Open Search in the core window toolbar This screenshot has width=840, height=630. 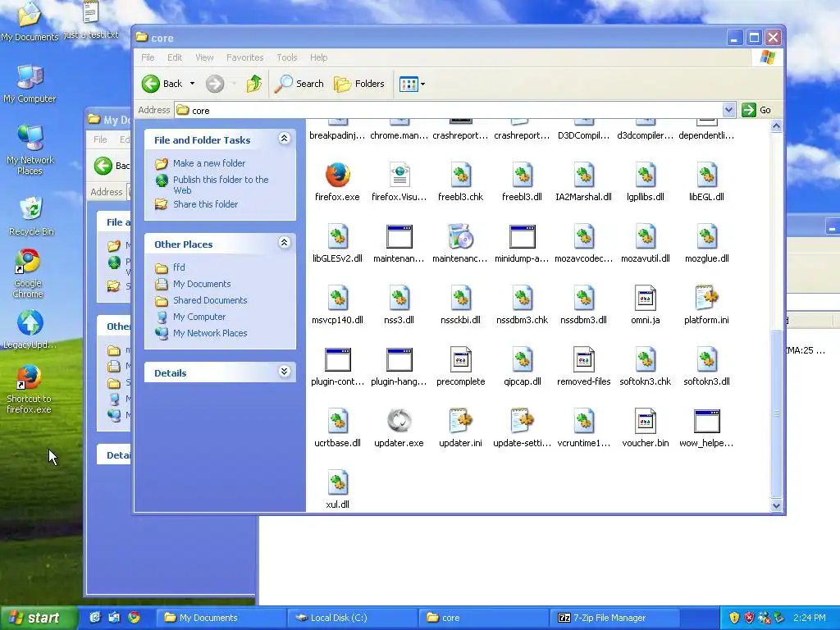tap(299, 84)
